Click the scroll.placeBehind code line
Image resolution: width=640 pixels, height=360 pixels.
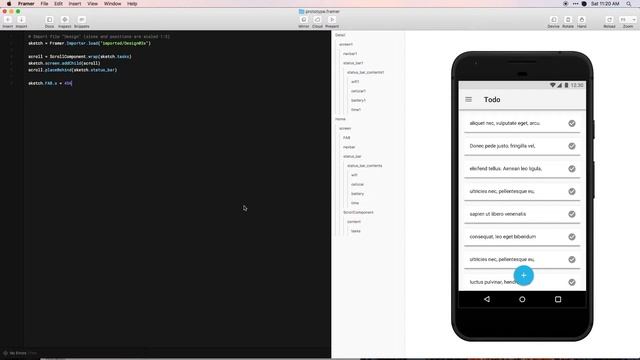pyautogui.click(x=73, y=70)
